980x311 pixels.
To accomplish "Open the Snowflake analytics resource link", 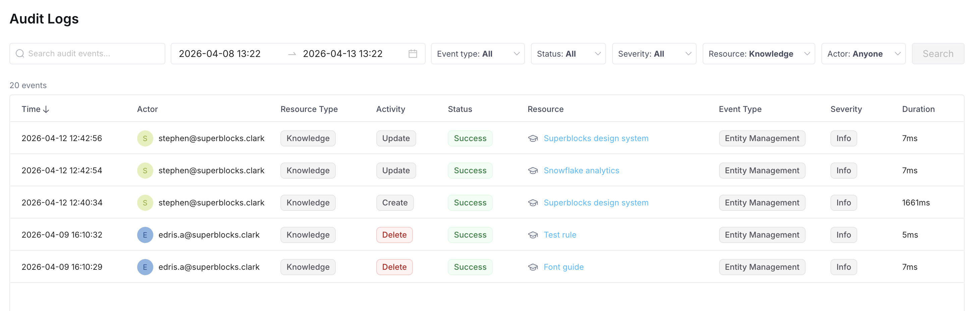I will click(x=581, y=171).
